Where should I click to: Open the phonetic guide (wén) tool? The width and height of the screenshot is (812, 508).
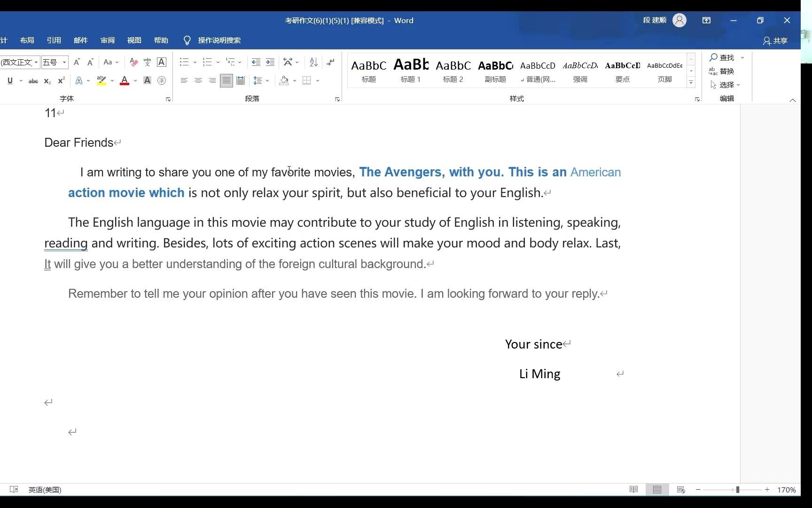(x=147, y=62)
